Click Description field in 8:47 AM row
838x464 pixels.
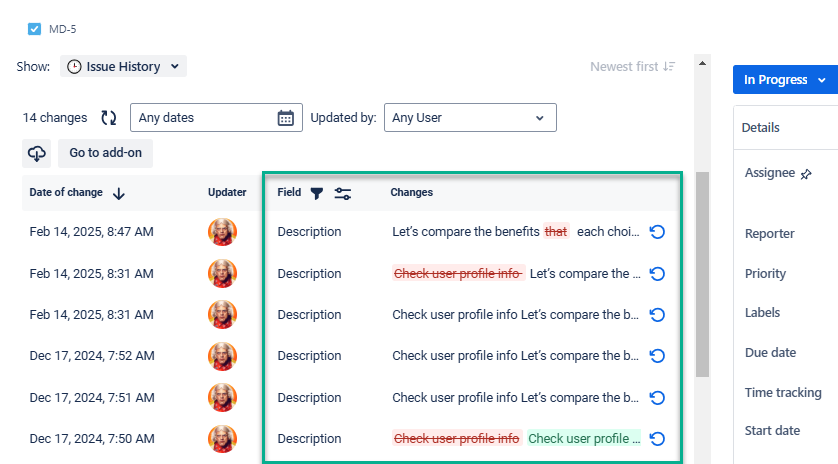tap(309, 232)
